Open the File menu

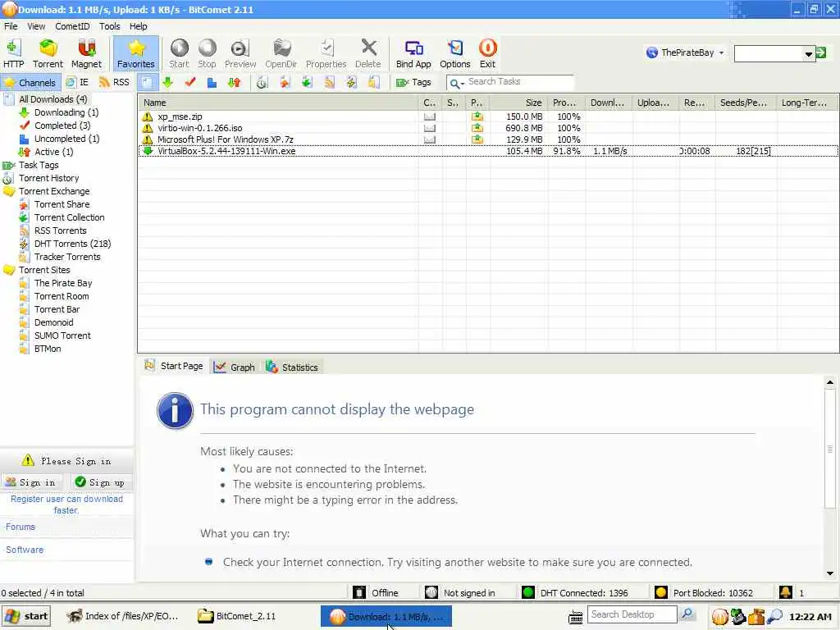point(11,26)
